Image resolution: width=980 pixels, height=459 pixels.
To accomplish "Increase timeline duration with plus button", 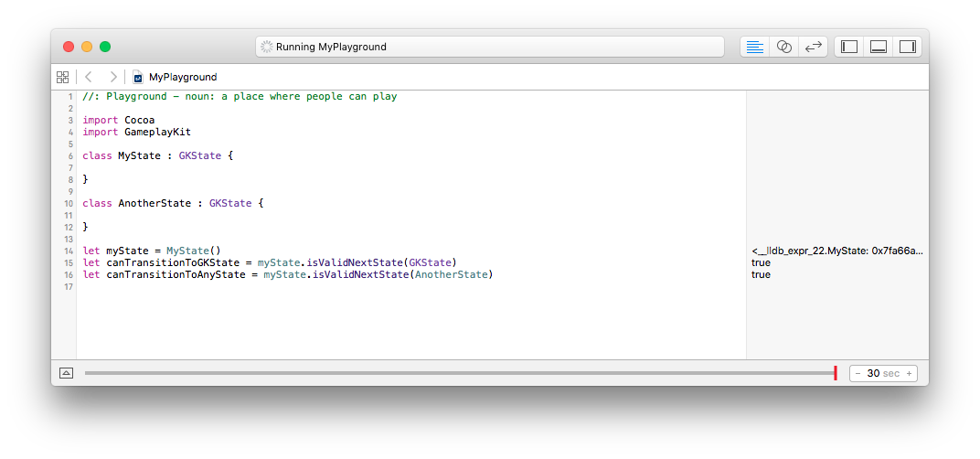I will coord(909,373).
